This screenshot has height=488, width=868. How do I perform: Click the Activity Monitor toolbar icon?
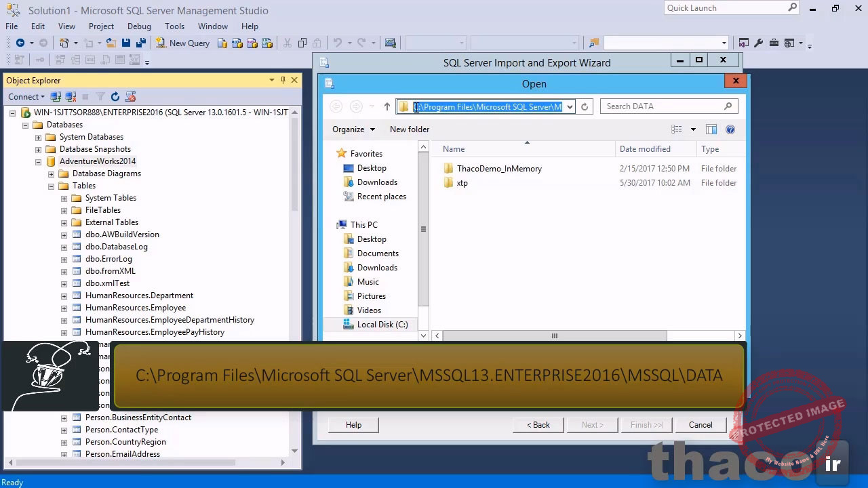[x=390, y=43]
